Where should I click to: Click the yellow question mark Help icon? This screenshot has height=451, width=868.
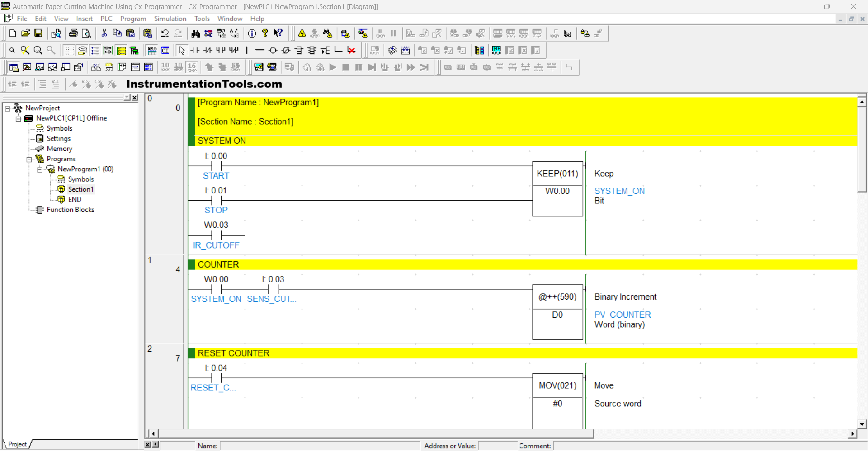[265, 33]
